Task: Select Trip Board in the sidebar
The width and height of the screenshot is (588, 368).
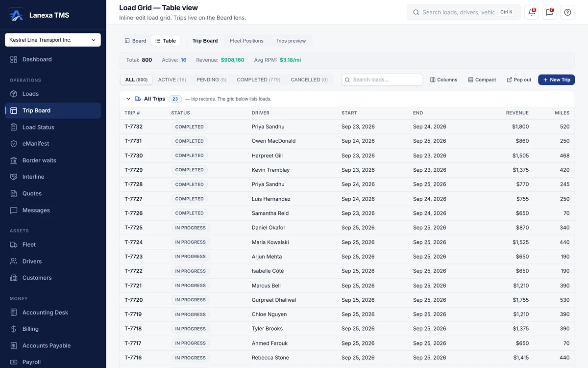Action: (x=53, y=110)
